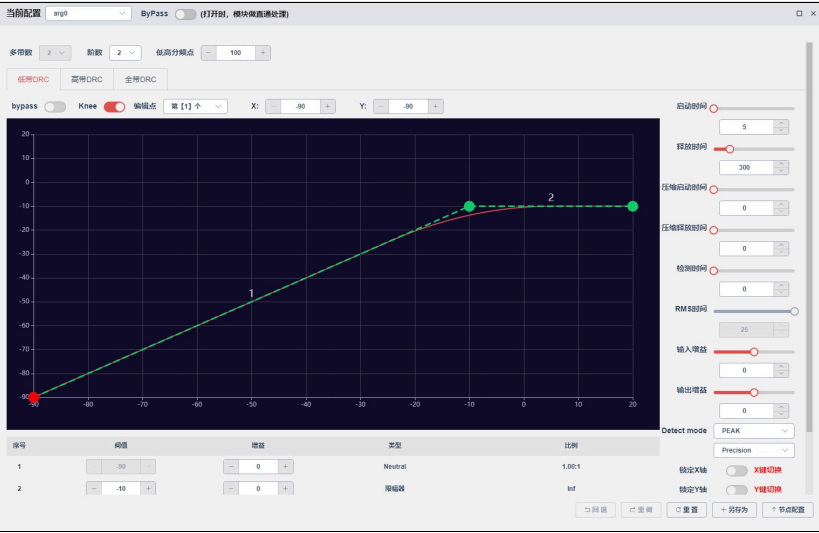Viewport: 819px width, 533px height.
Task: Click the output gain slider handle
Action: [754, 392]
